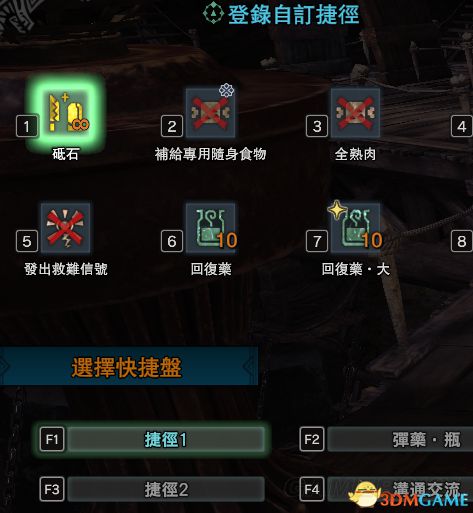Click the F3 key indicator
The width and height of the screenshot is (473, 513).
coord(52,489)
